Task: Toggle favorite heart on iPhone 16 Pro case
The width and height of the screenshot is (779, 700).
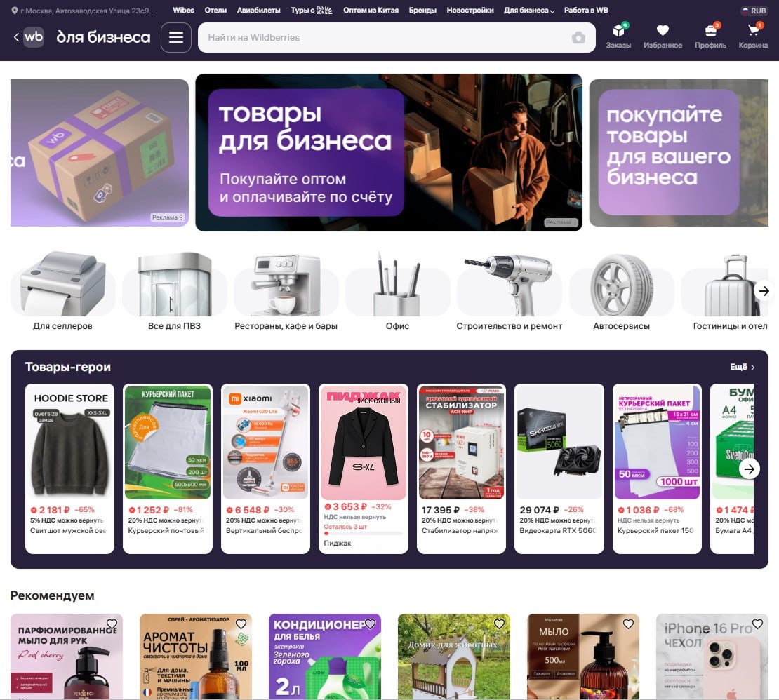Action: click(757, 624)
